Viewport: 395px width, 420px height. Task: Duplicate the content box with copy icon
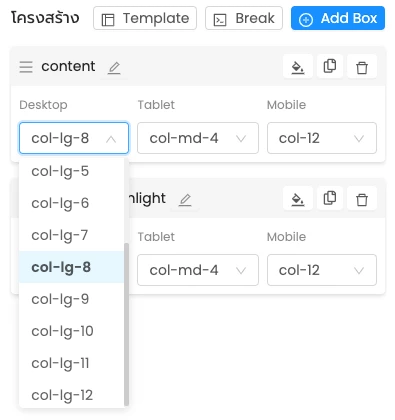[330, 67]
